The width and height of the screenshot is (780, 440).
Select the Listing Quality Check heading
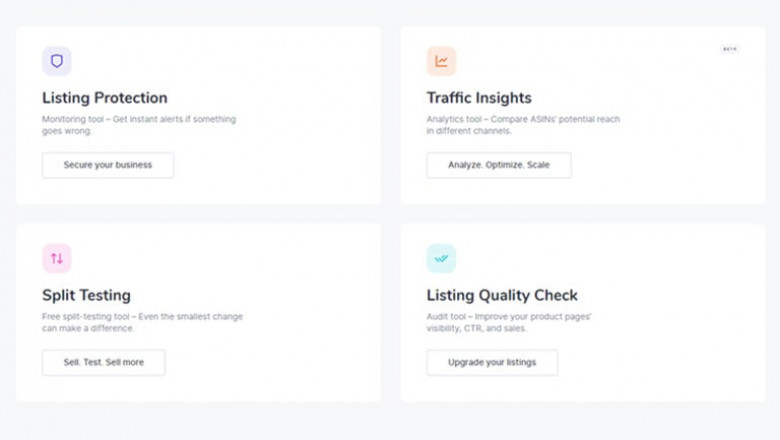pos(502,295)
